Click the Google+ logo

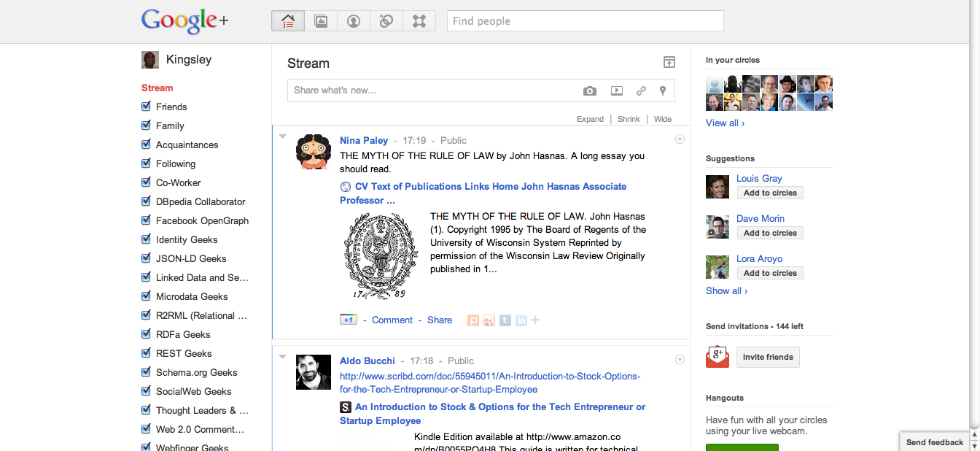(185, 20)
